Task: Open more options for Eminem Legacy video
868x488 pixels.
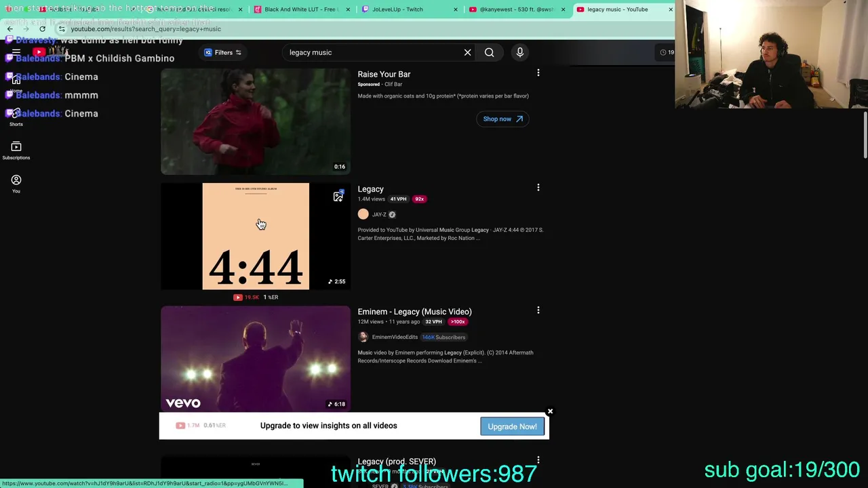Action: click(538, 310)
